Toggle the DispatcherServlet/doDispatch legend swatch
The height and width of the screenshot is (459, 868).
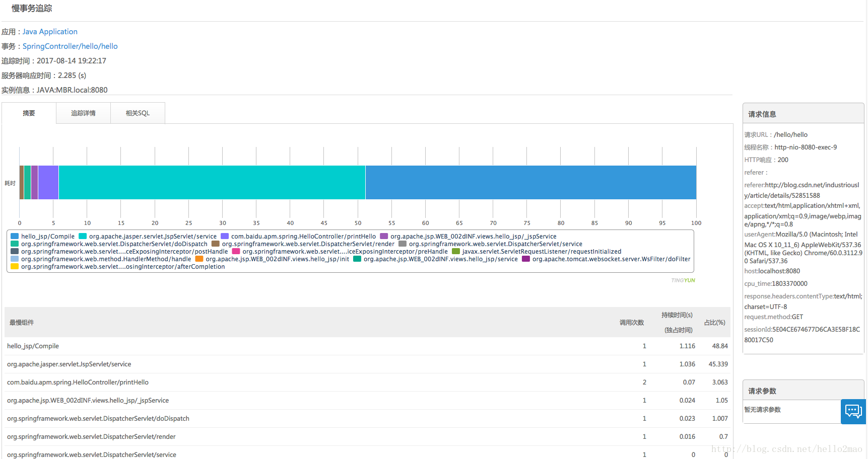(x=15, y=244)
